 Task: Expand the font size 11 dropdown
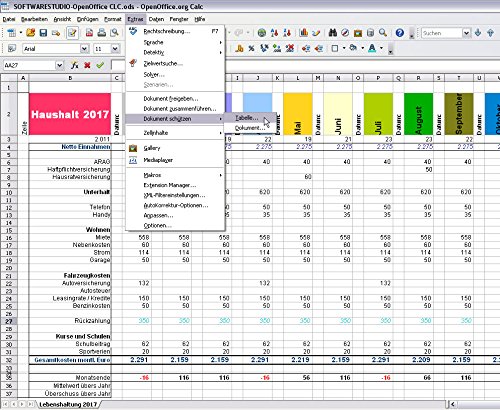[x=115, y=49]
